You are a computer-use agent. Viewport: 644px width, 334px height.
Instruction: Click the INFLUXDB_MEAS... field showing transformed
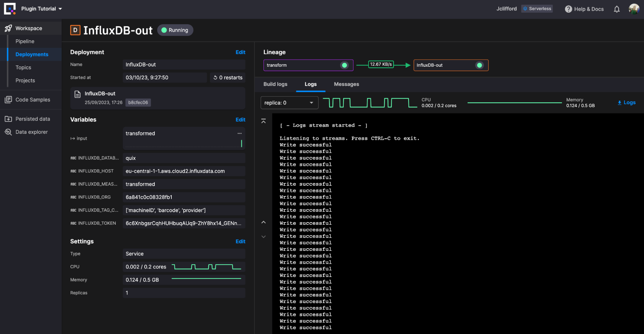[184, 184]
